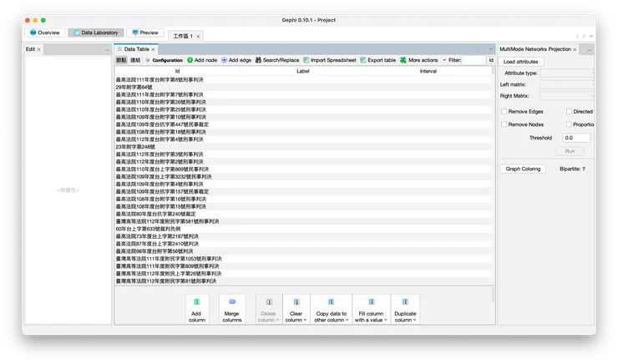Click the Threshold value field

click(576, 138)
